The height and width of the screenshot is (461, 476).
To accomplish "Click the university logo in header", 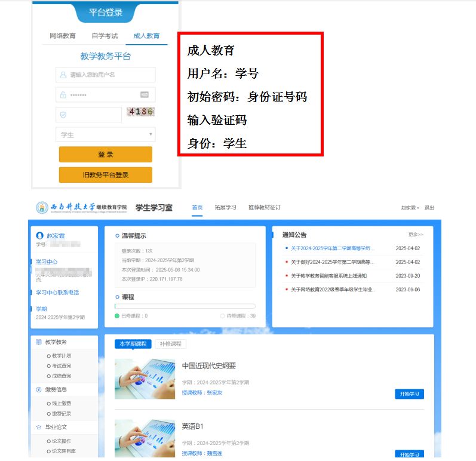I will pyautogui.click(x=42, y=207).
